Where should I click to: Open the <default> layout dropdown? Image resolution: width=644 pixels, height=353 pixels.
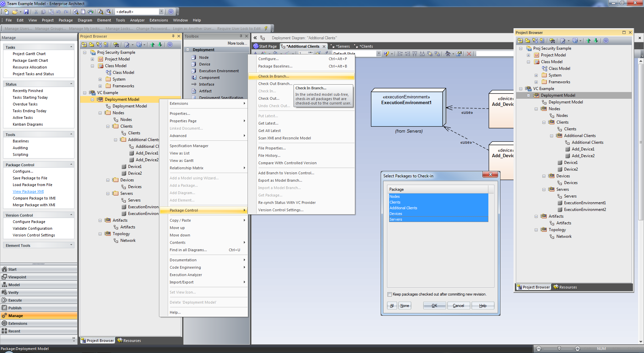click(161, 12)
